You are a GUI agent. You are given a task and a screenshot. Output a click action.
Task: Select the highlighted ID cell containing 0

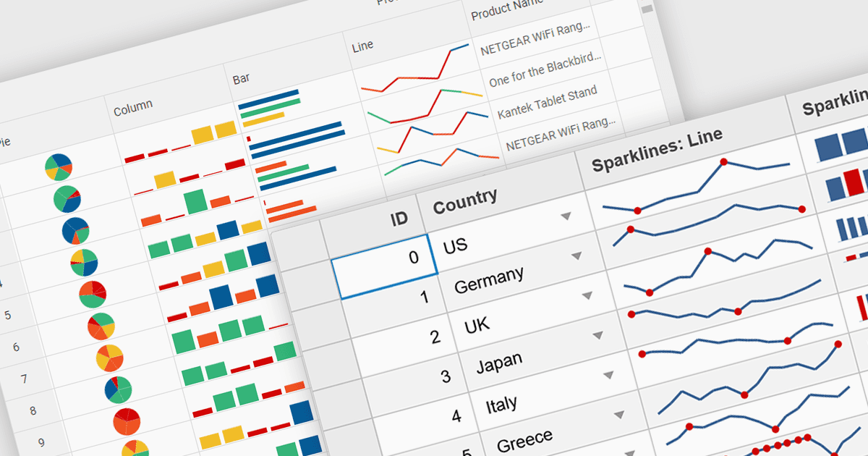pos(384,266)
